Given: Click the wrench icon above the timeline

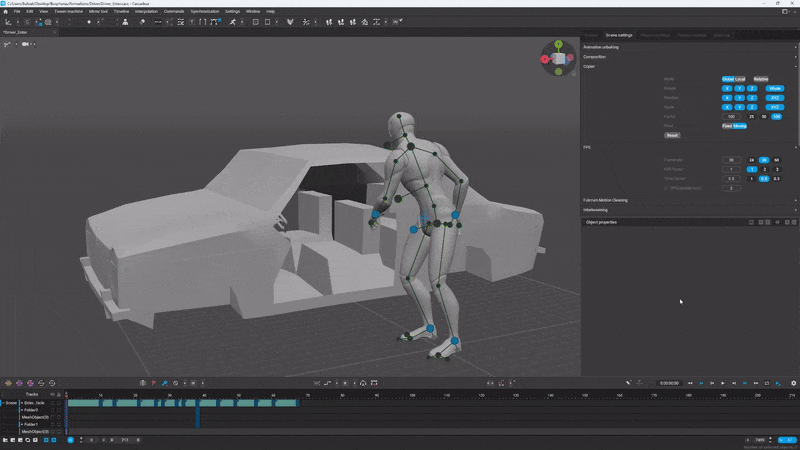Looking at the screenshot, I should pos(628,383).
